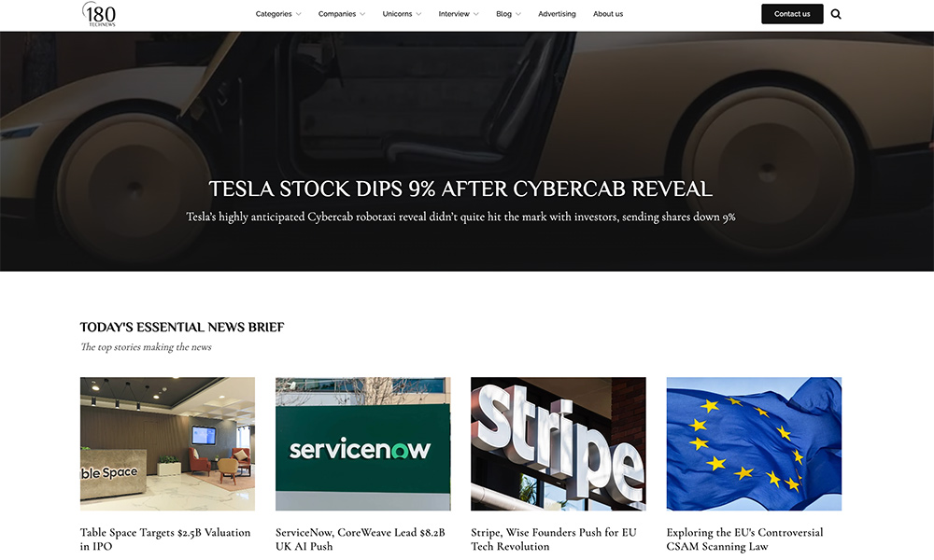Open the ServiceNow sign thumbnail

[362, 444]
